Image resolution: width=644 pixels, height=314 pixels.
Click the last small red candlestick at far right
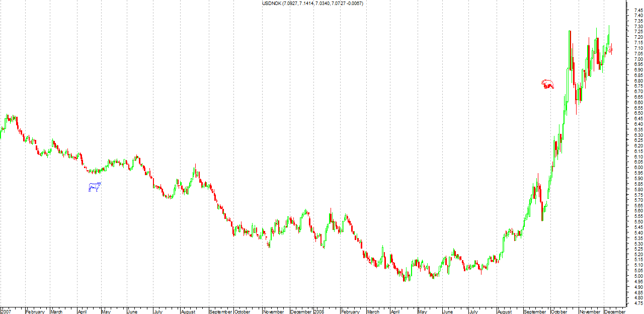point(611,50)
